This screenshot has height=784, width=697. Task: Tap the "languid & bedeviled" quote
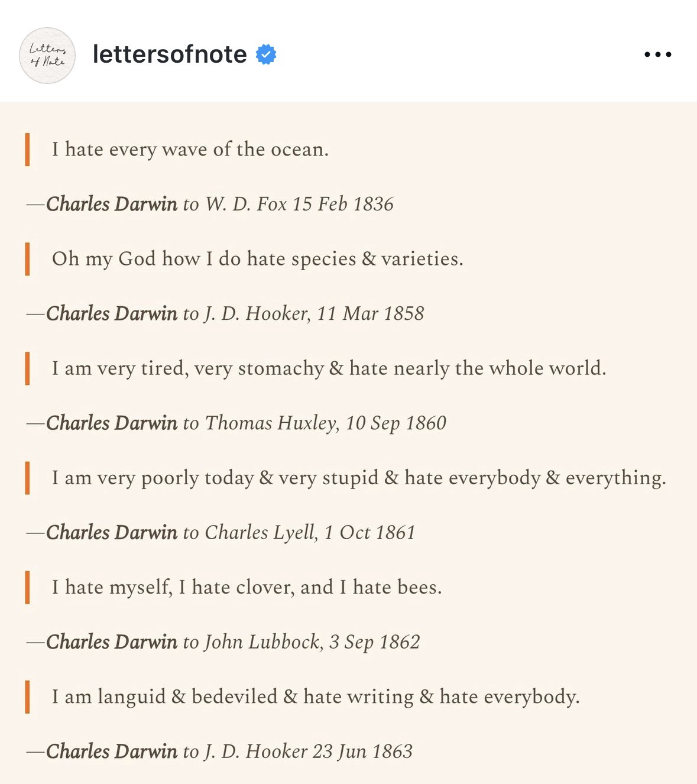click(315, 696)
